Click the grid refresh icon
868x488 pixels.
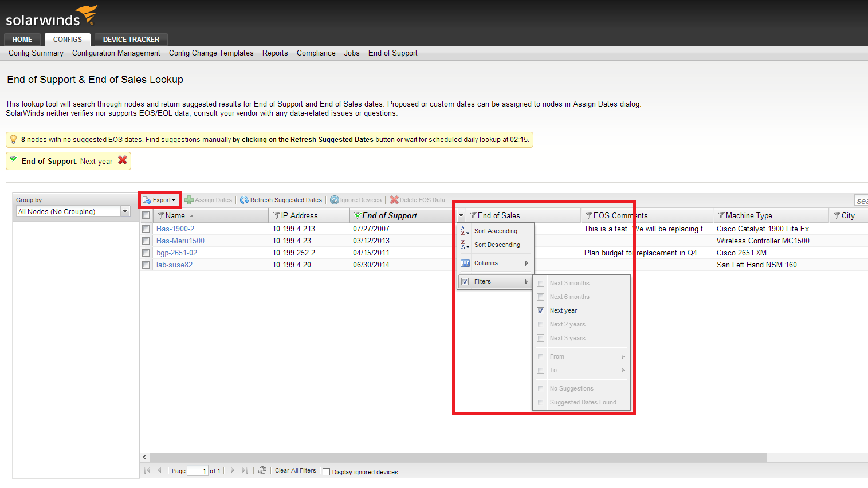point(262,470)
